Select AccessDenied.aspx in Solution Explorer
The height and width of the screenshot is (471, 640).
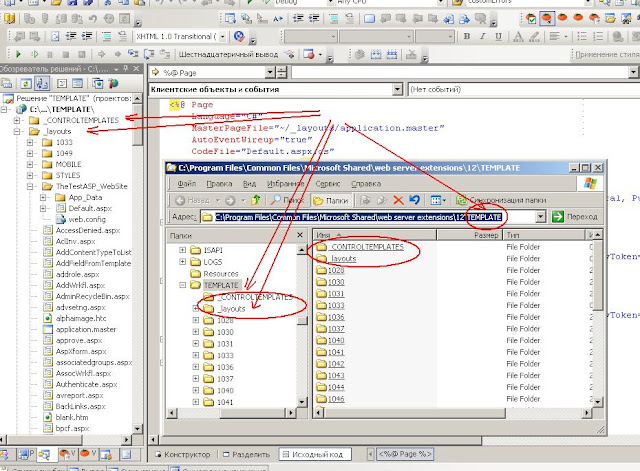[x=88, y=231]
